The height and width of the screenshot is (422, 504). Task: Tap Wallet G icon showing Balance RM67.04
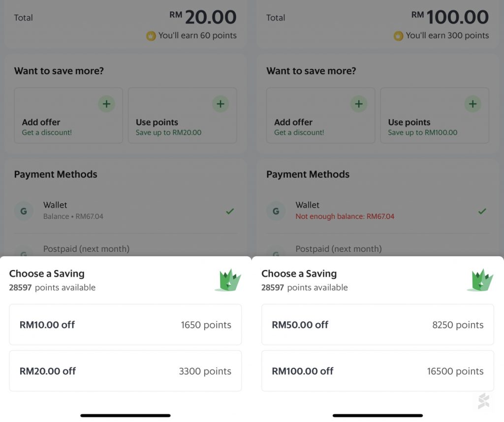tap(24, 211)
